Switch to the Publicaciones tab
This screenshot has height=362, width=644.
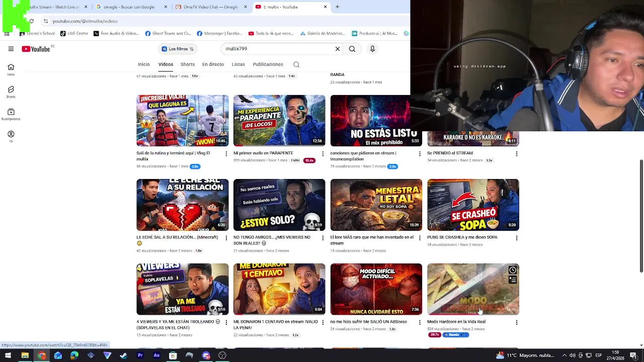268,64
